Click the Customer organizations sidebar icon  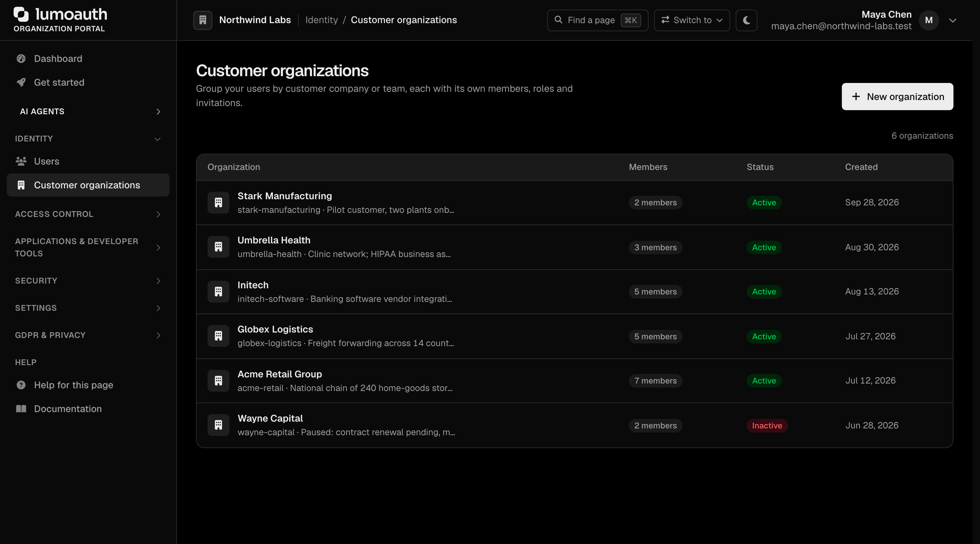(21, 185)
